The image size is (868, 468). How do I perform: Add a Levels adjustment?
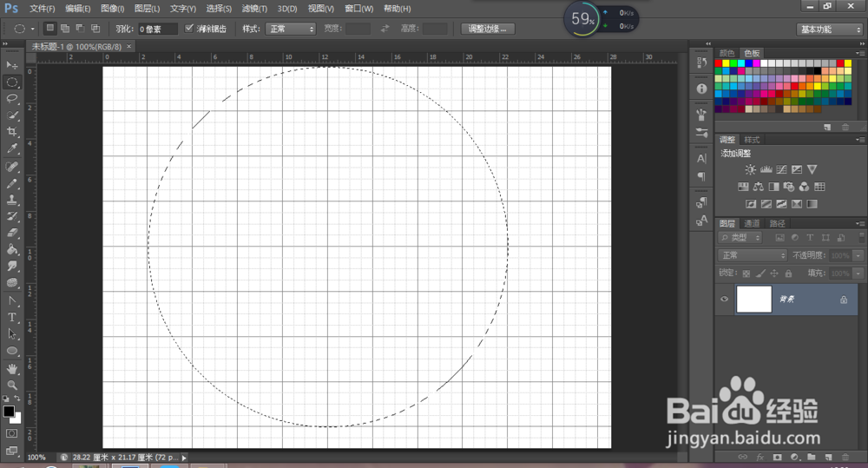point(766,169)
